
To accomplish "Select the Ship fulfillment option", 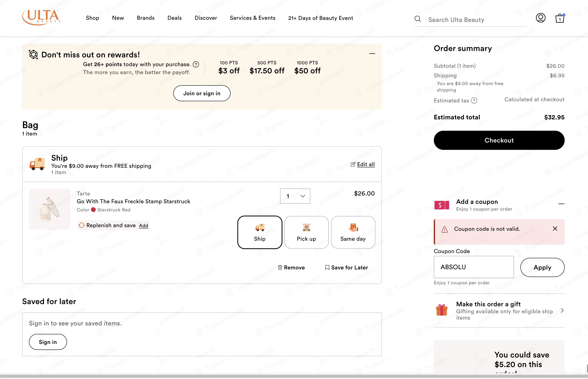I will point(260,232).
